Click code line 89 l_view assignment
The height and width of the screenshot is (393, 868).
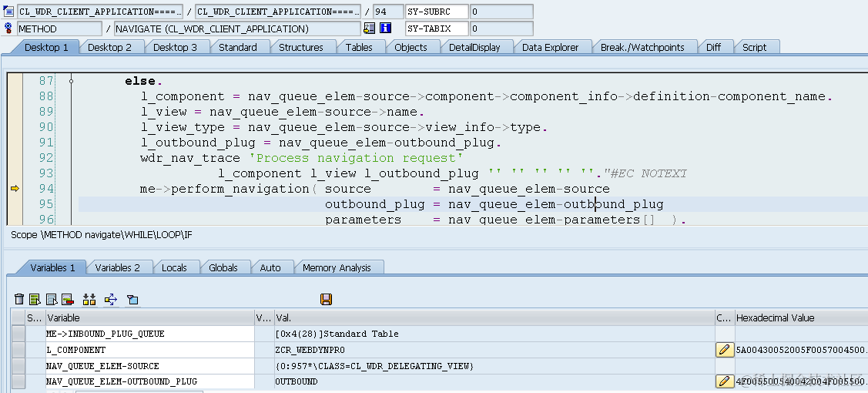(x=283, y=112)
